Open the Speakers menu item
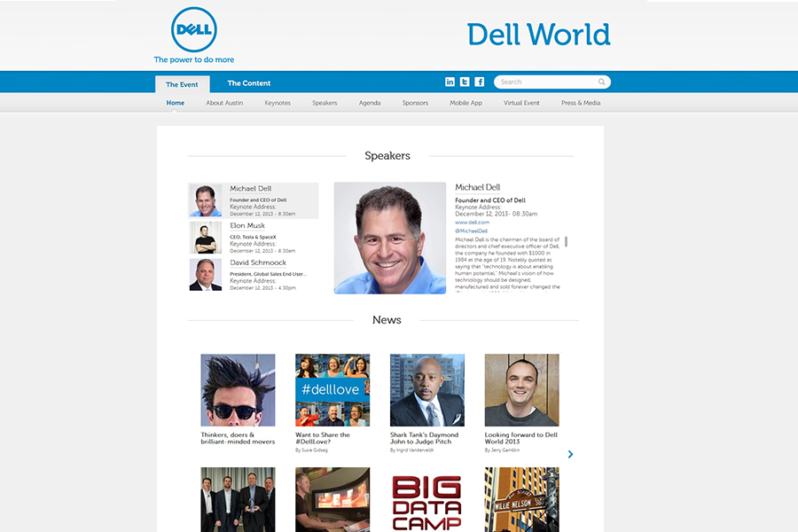798x532 pixels. 325,103
